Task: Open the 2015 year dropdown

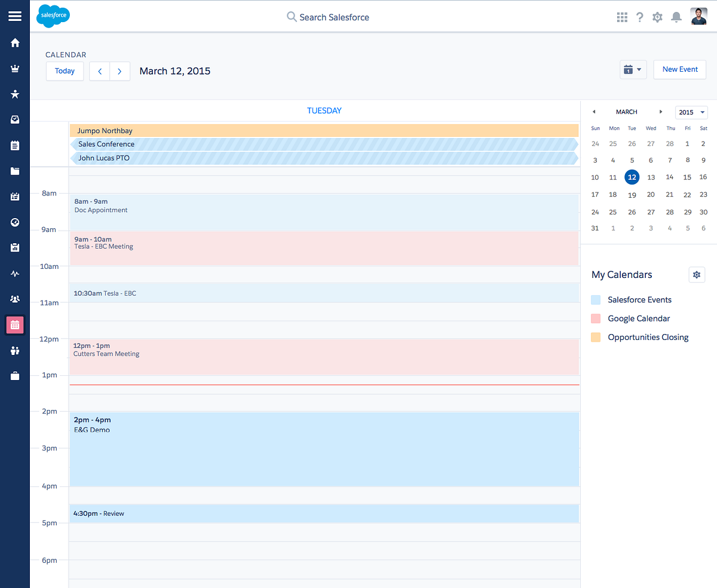Action: [691, 112]
